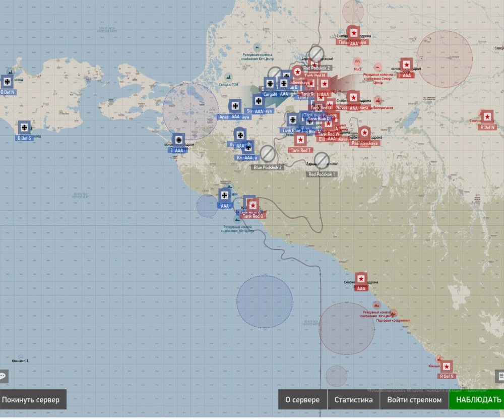Screen dimensions: 504x420
Task: Open the chat bubble icon
Action: point(3,376)
